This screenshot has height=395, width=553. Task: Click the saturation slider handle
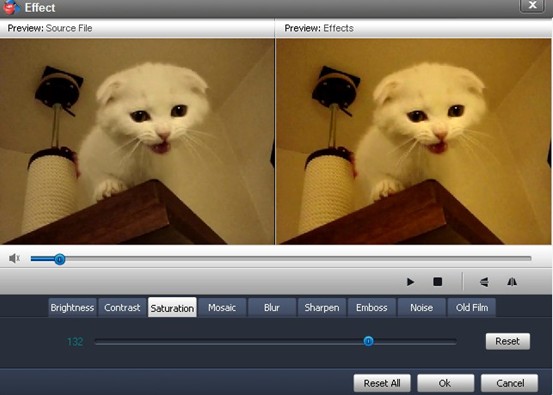369,341
